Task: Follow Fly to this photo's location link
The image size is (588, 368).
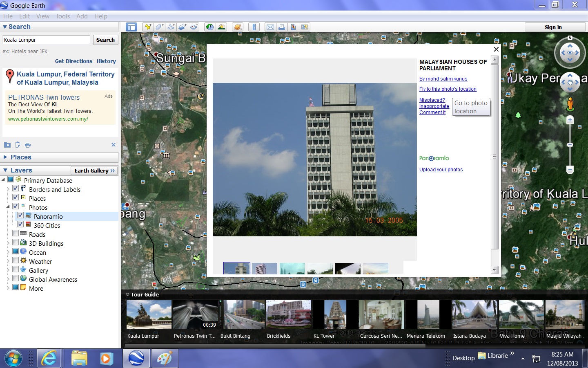Action: pyautogui.click(x=448, y=89)
